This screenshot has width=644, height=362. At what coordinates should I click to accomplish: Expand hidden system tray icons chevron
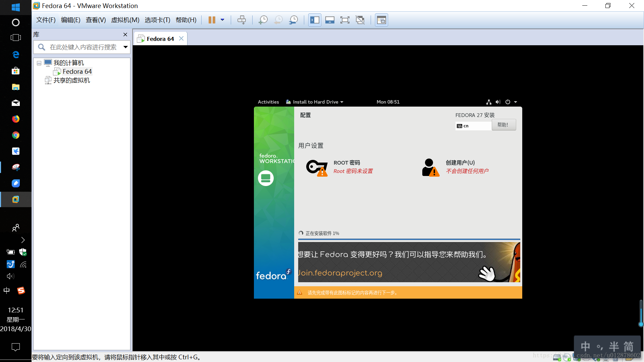click(23, 240)
